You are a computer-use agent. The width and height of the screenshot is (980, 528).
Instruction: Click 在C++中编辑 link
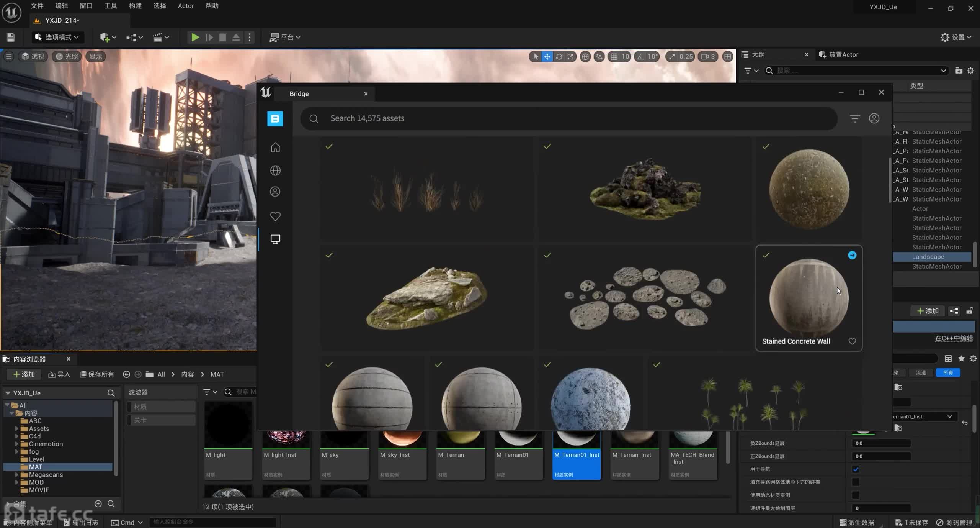954,338
